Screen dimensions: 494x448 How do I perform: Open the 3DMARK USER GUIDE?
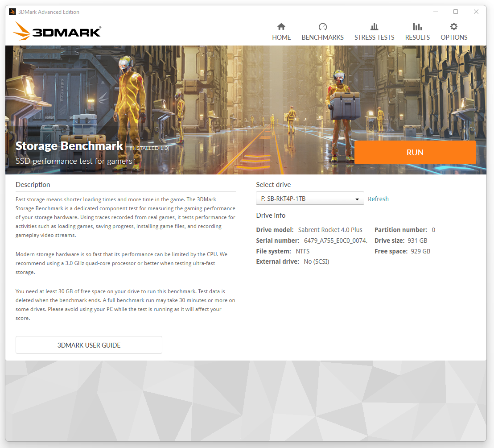89,345
